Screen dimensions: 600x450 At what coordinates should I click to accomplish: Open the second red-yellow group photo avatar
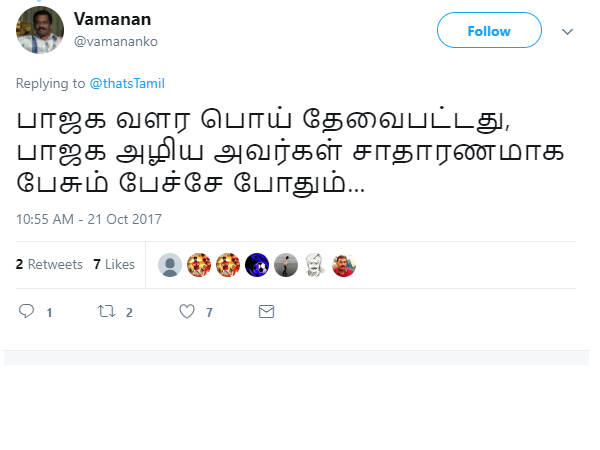(228, 265)
